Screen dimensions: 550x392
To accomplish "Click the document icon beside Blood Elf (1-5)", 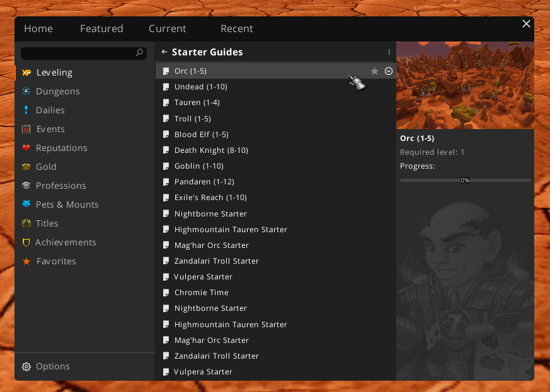I will pyautogui.click(x=166, y=135).
